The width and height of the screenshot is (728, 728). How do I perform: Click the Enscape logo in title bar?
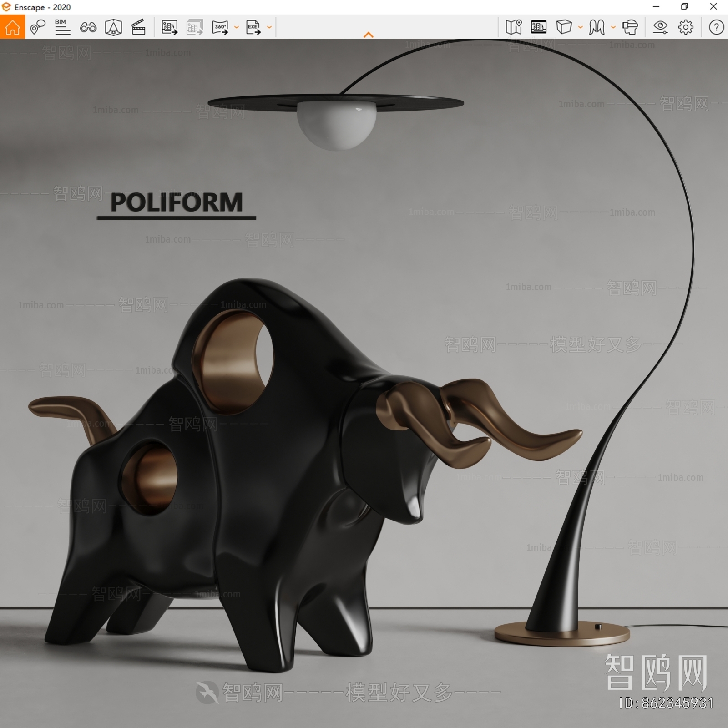click(x=6, y=7)
